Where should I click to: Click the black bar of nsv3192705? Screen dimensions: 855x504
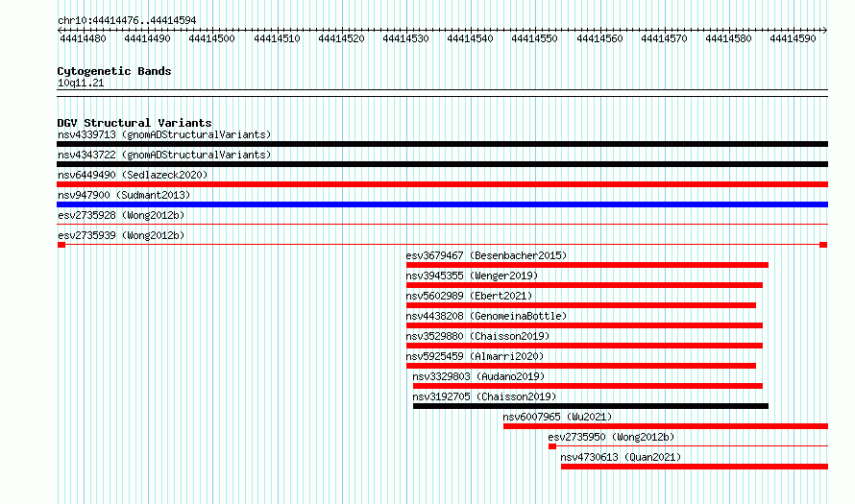click(591, 406)
